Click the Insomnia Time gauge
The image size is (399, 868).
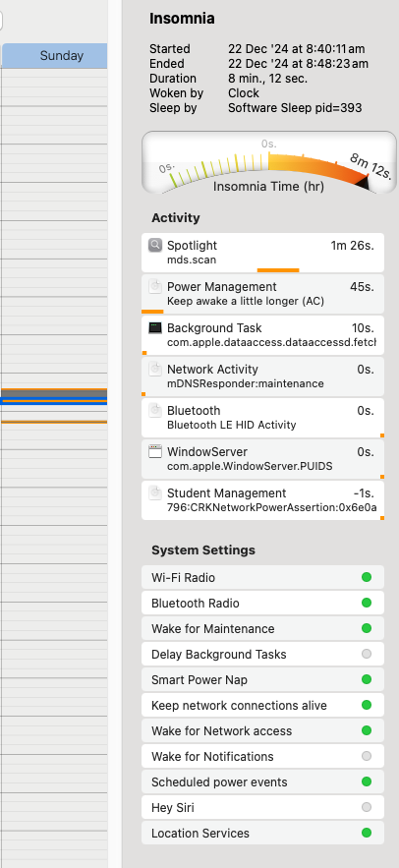point(269,163)
